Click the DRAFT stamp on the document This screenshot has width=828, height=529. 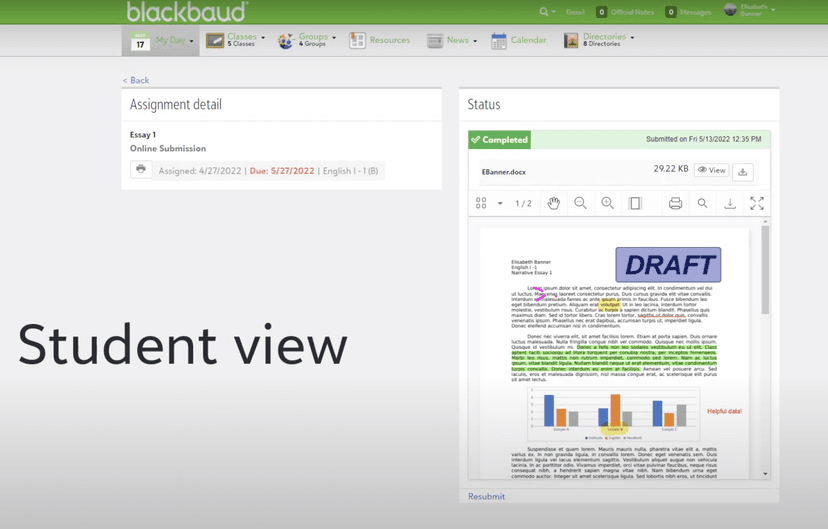(x=668, y=264)
